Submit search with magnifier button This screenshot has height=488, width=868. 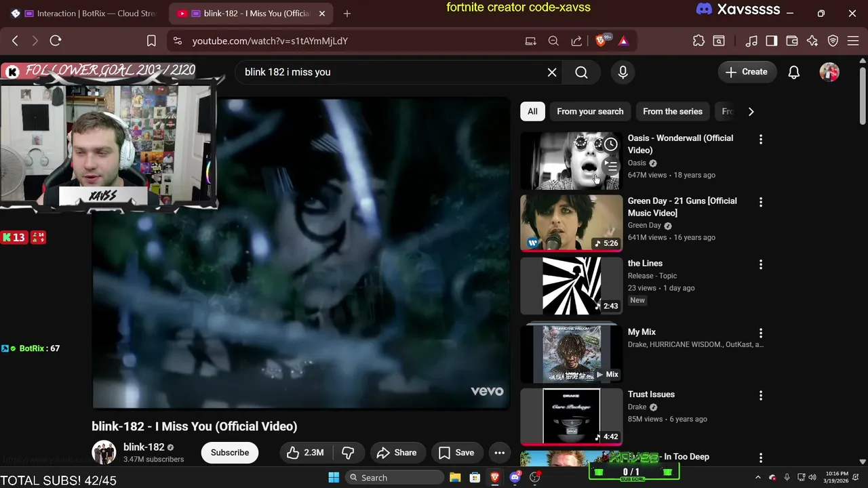coord(581,72)
